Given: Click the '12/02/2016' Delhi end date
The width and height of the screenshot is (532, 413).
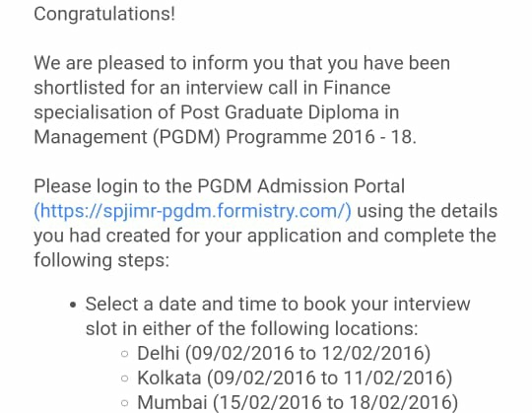Looking at the screenshot, I should point(372,353).
